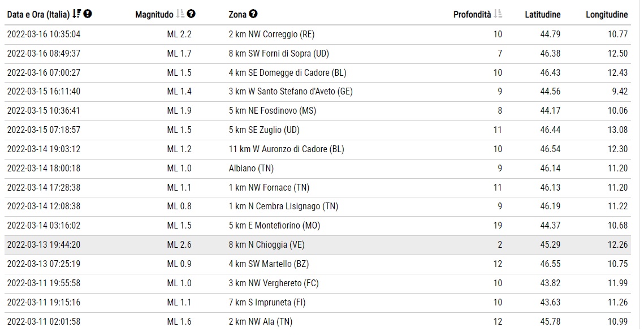Click the Latitudine column header

(x=543, y=14)
